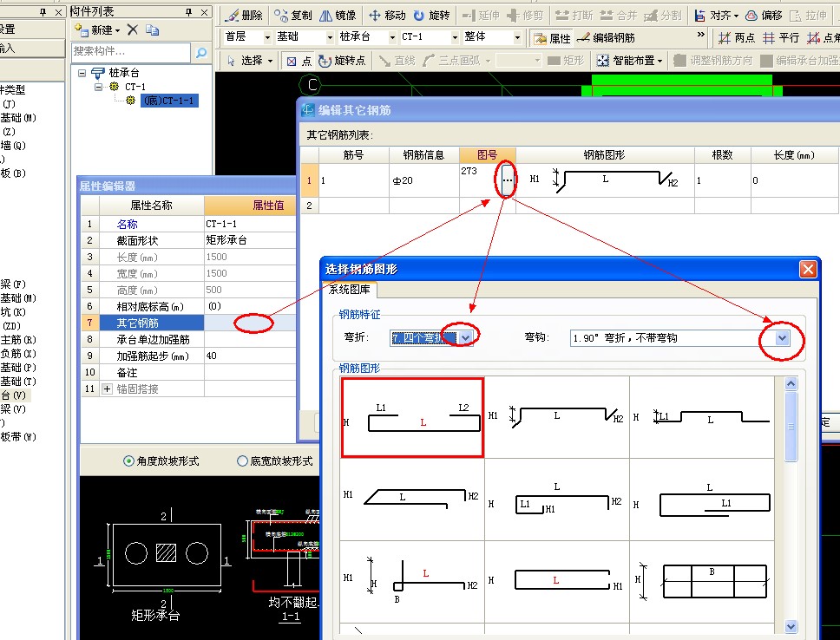Delete component with X icon beside 新建
The height and width of the screenshot is (640, 840).
tap(133, 30)
